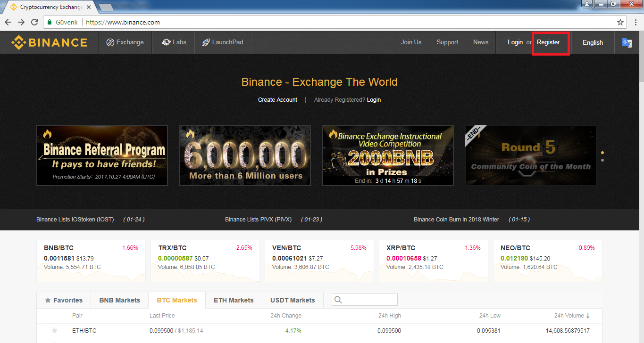Screen dimensions: 644x343
Task: Open the ETH/BTC pair row
Action: 319,331
